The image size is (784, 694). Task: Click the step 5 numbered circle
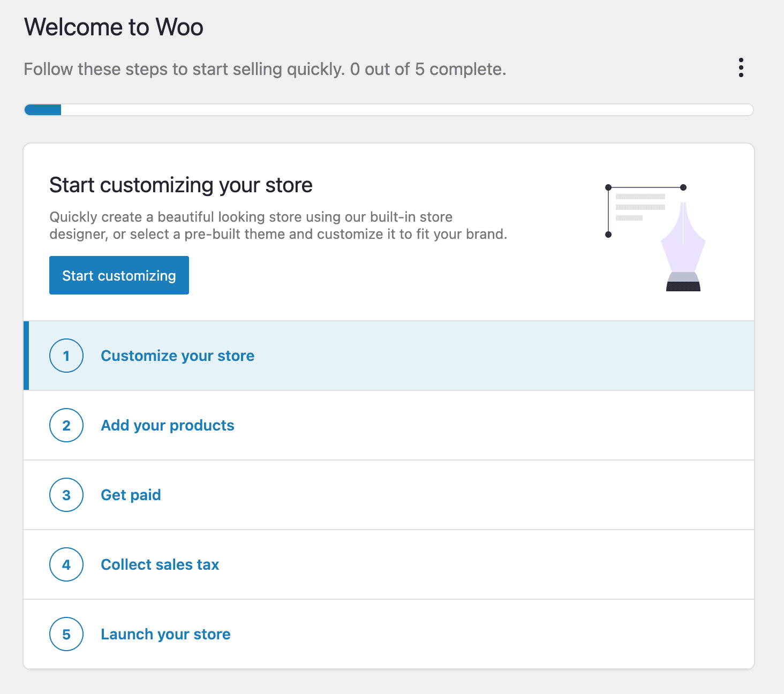point(66,634)
